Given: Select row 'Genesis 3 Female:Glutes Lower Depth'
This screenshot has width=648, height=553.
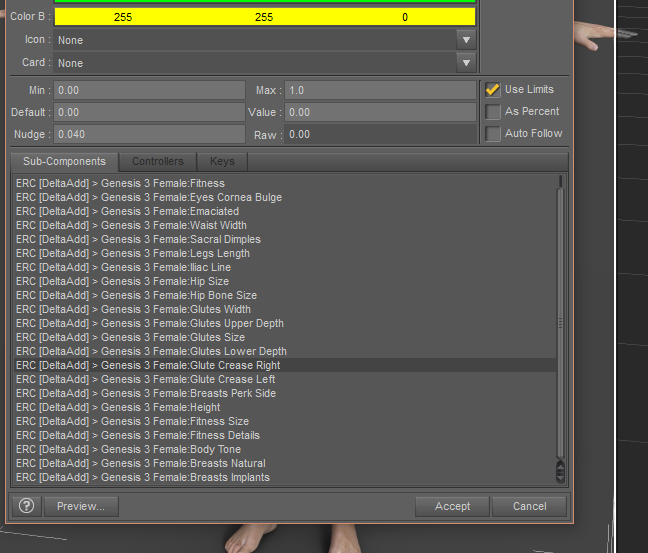Looking at the screenshot, I should pyautogui.click(x=285, y=351).
